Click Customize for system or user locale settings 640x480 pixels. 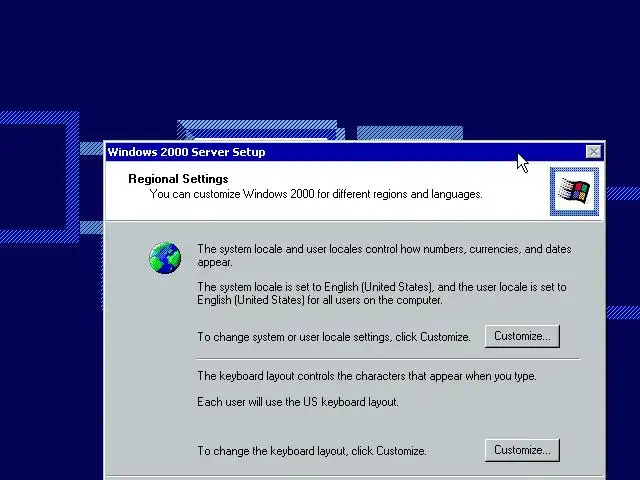[x=522, y=336]
